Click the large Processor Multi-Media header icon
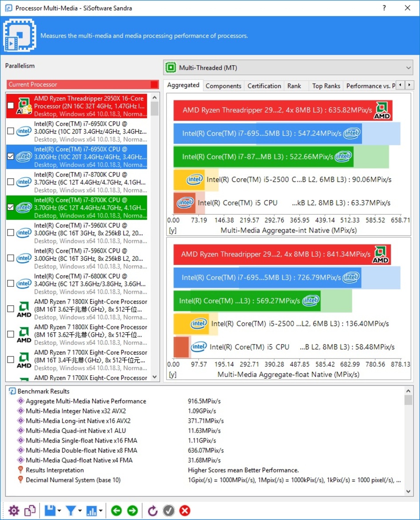420x520 pixels. pos(20,35)
